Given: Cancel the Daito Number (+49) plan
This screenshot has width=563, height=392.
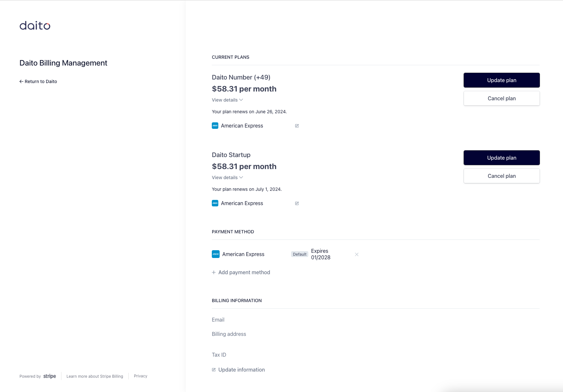Looking at the screenshot, I should 502,98.
